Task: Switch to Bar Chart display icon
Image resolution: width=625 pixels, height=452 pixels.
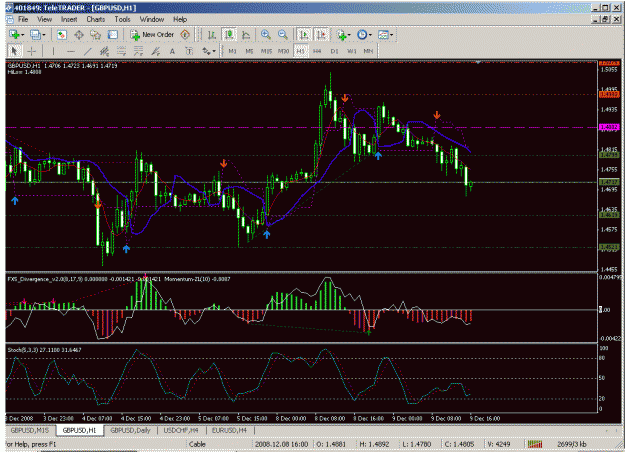Action: coord(212,35)
